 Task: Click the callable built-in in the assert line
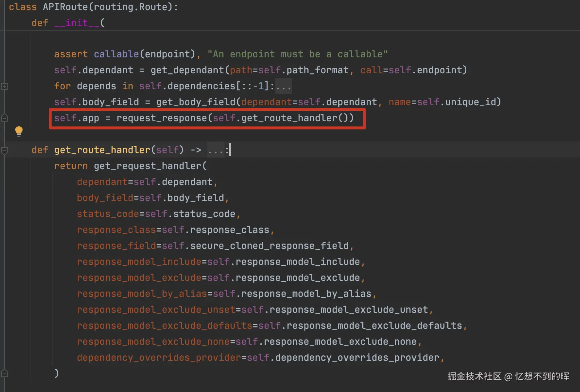pyautogui.click(x=116, y=54)
